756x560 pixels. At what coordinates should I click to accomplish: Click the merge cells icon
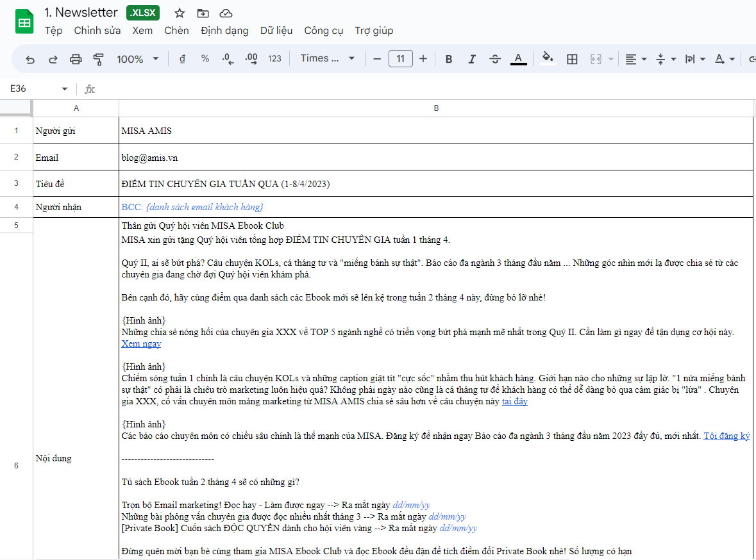(596, 59)
